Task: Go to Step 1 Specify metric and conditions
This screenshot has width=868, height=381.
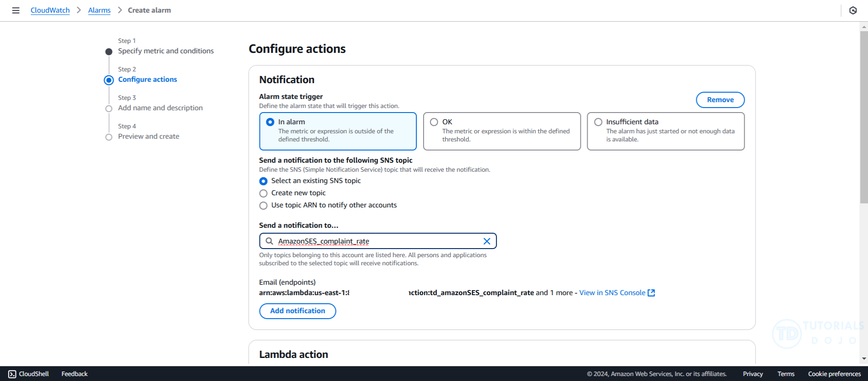Action: pyautogui.click(x=166, y=51)
